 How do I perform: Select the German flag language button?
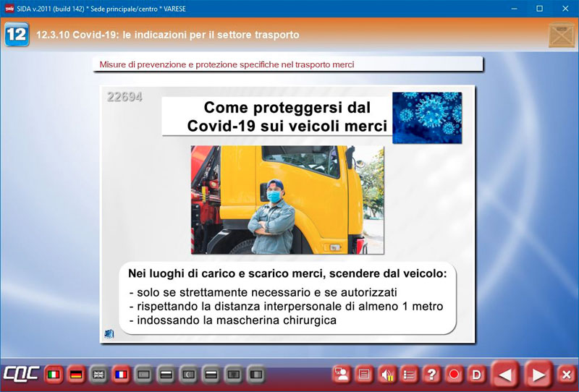[75, 375]
